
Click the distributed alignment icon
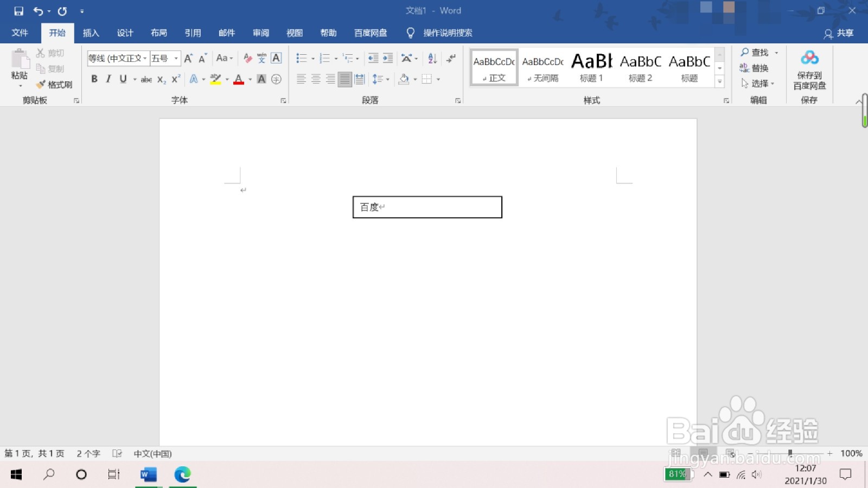pyautogui.click(x=359, y=79)
